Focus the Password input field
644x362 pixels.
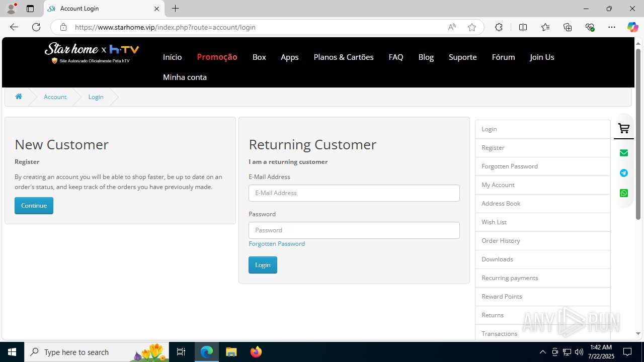point(354,230)
